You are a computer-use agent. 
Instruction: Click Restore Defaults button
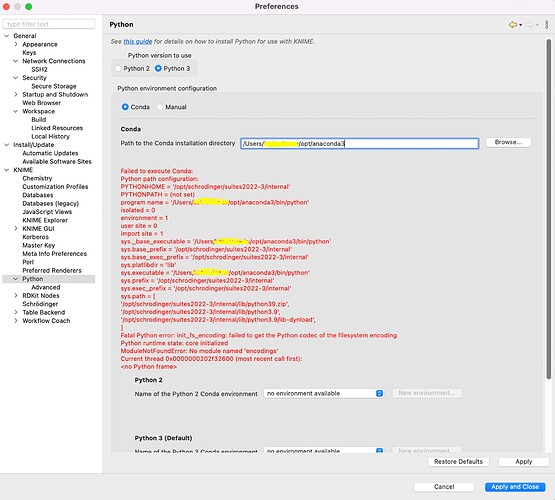(458, 462)
